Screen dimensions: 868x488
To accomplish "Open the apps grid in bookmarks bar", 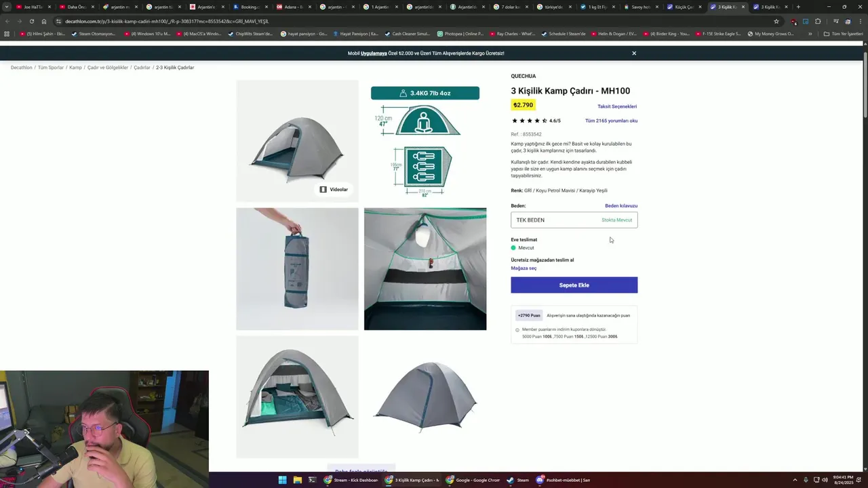I will click(x=7, y=34).
